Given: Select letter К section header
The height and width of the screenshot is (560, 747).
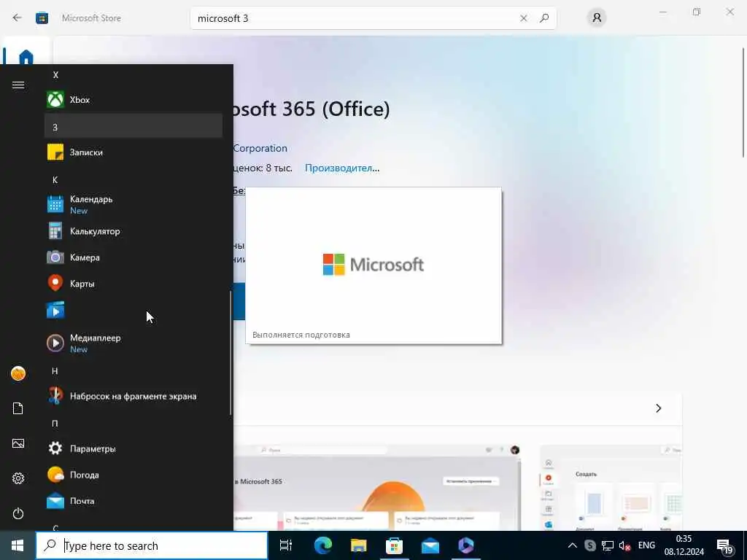Looking at the screenshot, I should click(x=133, y=179).
